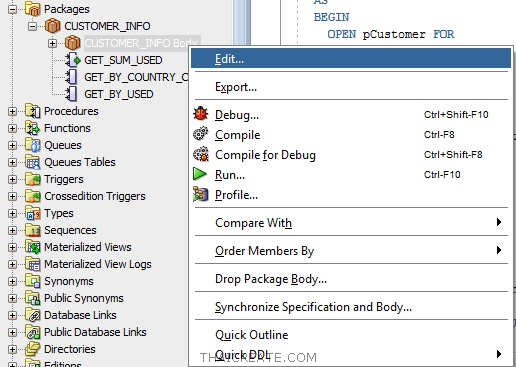Click the Queues Tables folder icon
This screenshot has width=516, height=367.
pyautogui.click(x=33, y=162)
